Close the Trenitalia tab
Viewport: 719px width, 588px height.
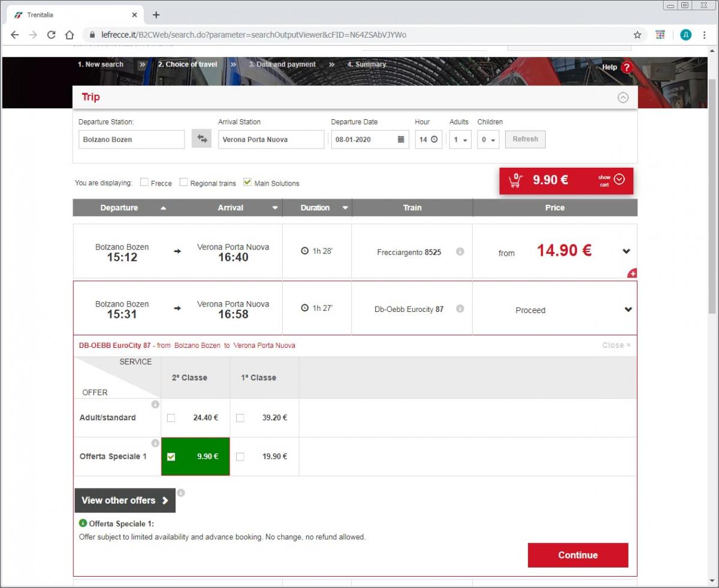134,15
